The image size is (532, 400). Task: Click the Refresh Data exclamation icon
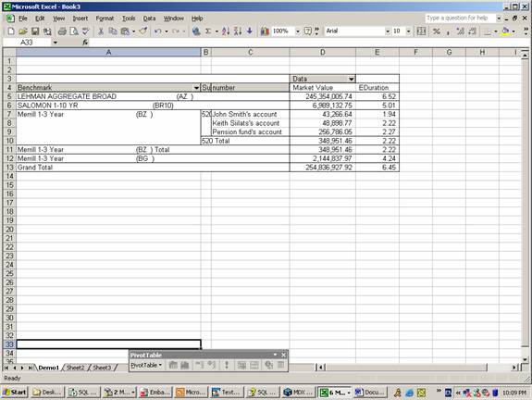tap(227, 365)
